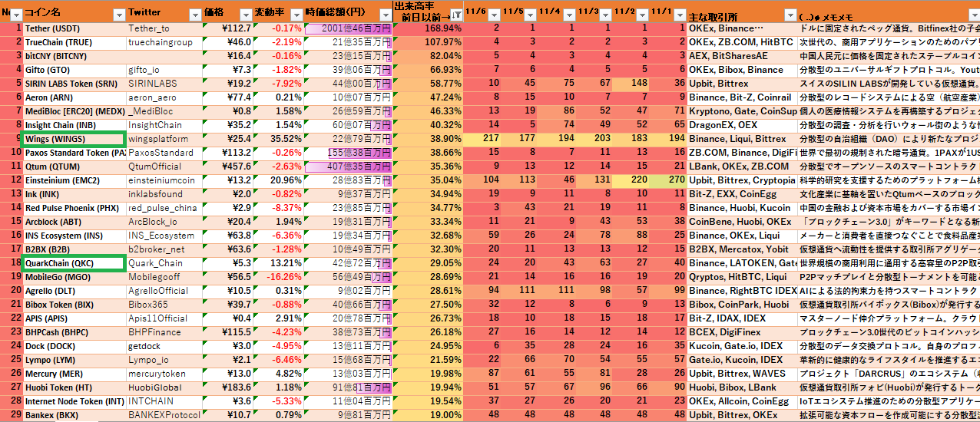
Task: Open the コイン名 column filter dropdown
Action: pos(118,15)
